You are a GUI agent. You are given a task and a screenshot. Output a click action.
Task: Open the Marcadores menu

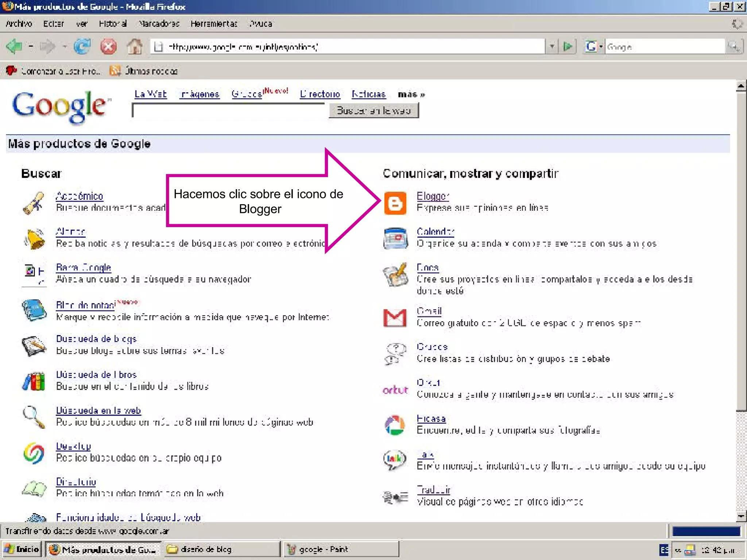159,24
